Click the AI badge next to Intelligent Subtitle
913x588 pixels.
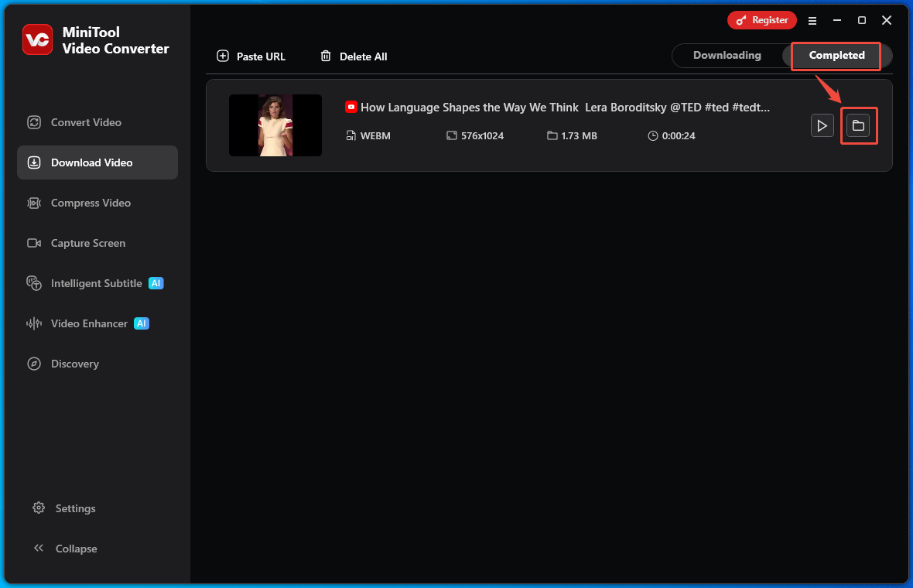[x=156, y=283]
